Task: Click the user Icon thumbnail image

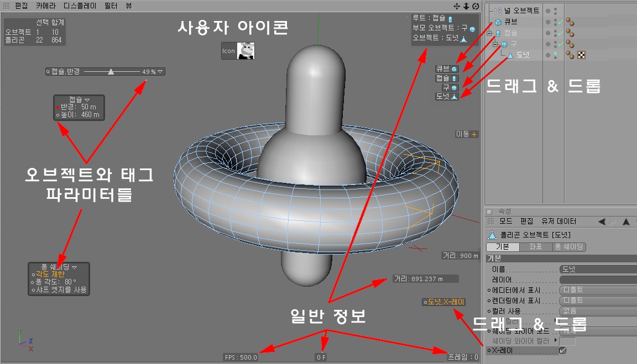Action: 246,51
